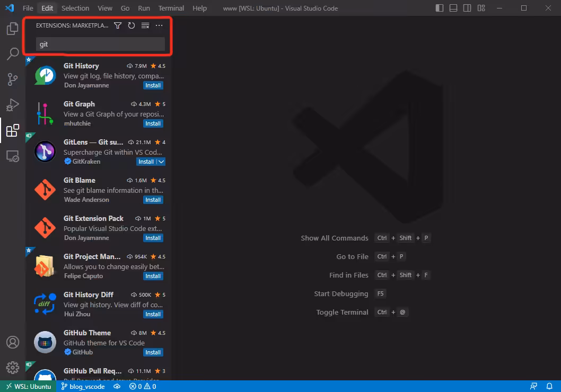This screenshot has height=392, width=561.
Task: Click the extensions search field containing git
Action: click(x=100, y=44)
